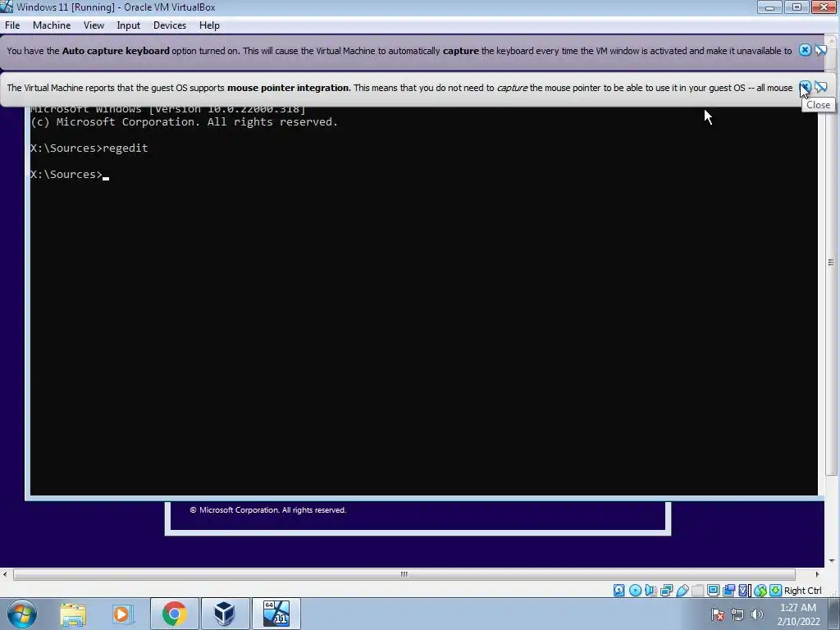840x630 pixels.
Task: Click the network adapters status icon
Action: coord(666,591)
